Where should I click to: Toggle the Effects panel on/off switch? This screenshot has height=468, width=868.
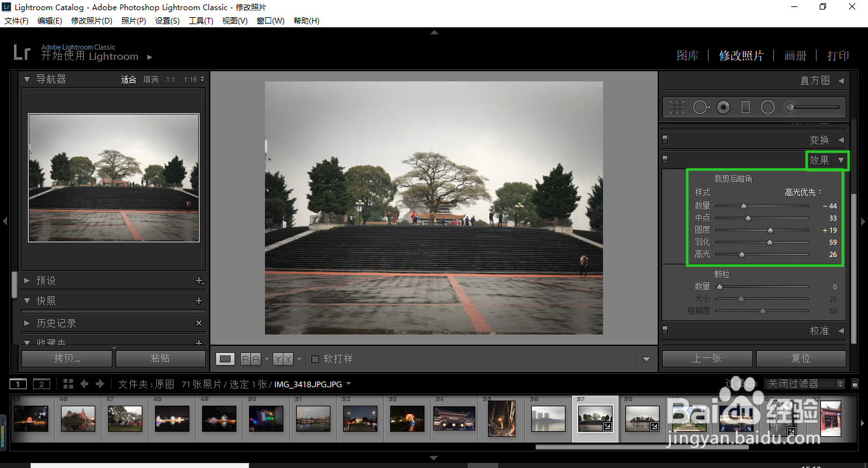tap(665, 160)
